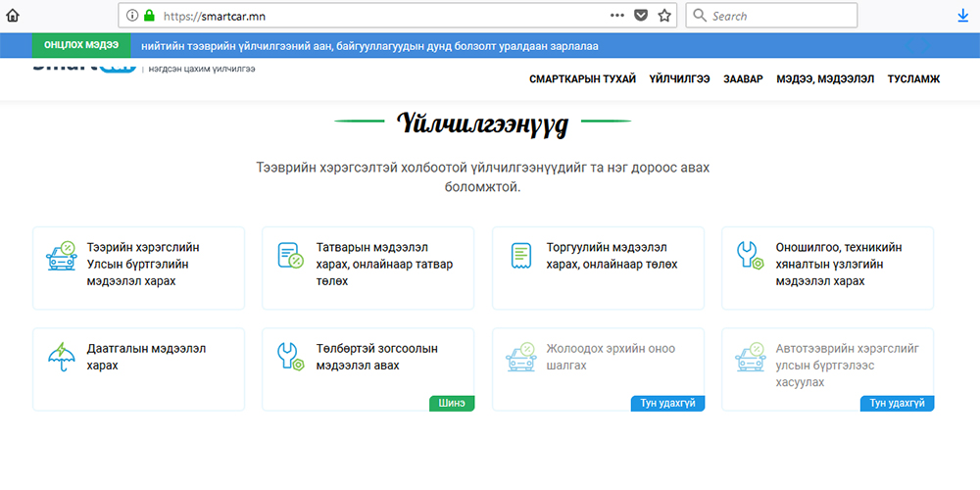The image size is (980, 490).
Task: Open page actions three-dot menu
Action: click(x=616, y=16)
